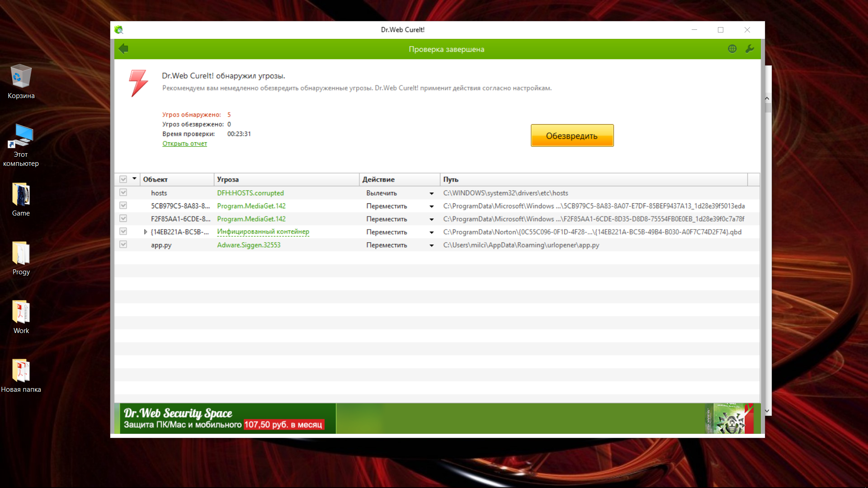The width and height of the screenshot is (868, 488).
Task: Sort by the Объект column header
Action: point(177,179)
